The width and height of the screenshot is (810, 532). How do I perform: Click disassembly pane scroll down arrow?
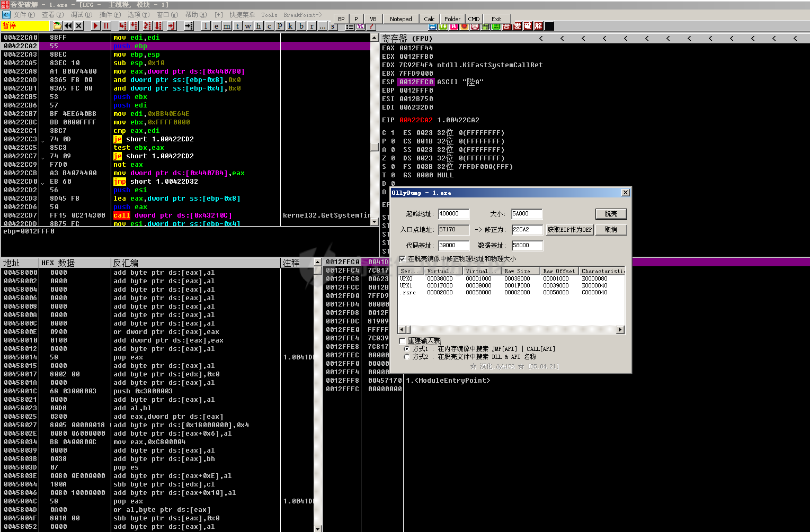(375, 222)
